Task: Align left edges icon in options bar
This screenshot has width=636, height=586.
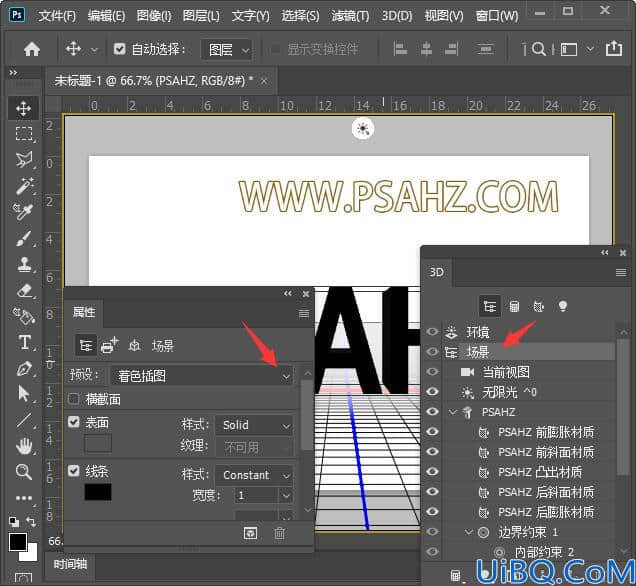Action: [x=400, y=49]
